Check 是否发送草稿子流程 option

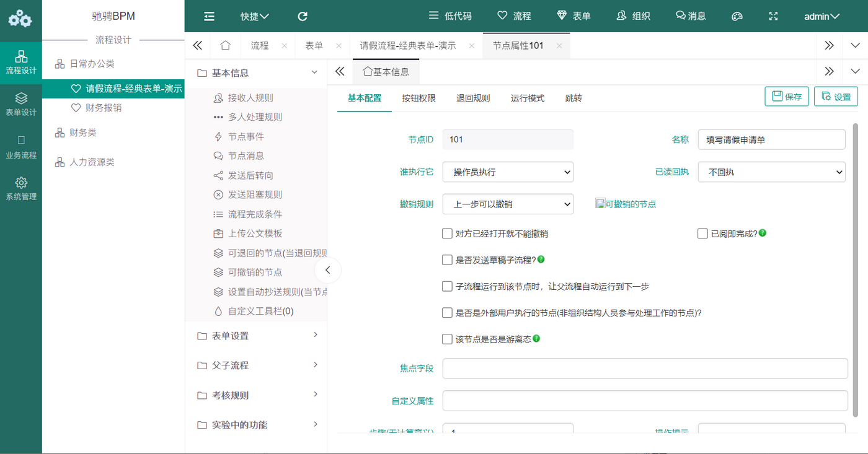click(447, 260)
